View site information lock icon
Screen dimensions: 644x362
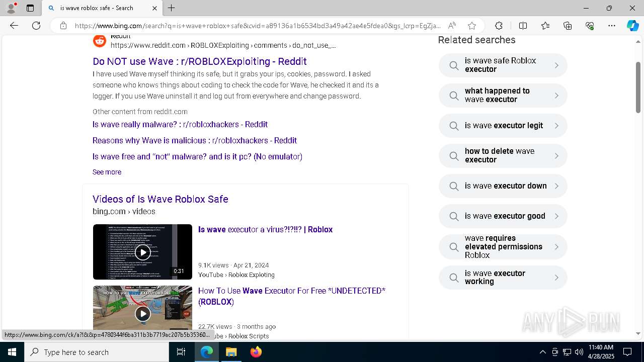coord(63,26)
